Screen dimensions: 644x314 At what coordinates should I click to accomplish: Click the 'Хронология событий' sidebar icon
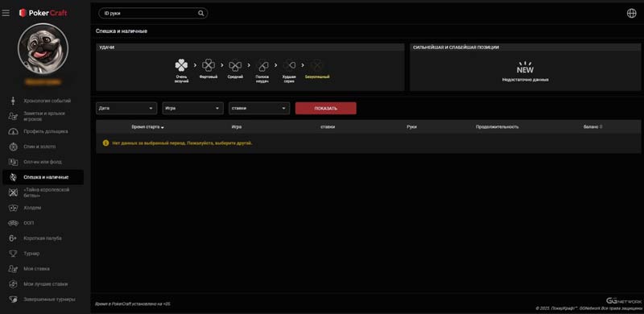point(13,101)
